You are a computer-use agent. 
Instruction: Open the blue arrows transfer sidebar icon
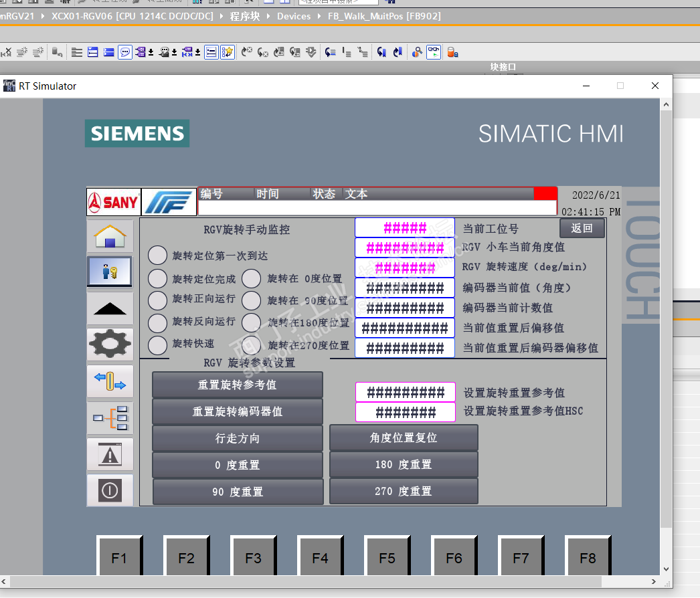110,381
